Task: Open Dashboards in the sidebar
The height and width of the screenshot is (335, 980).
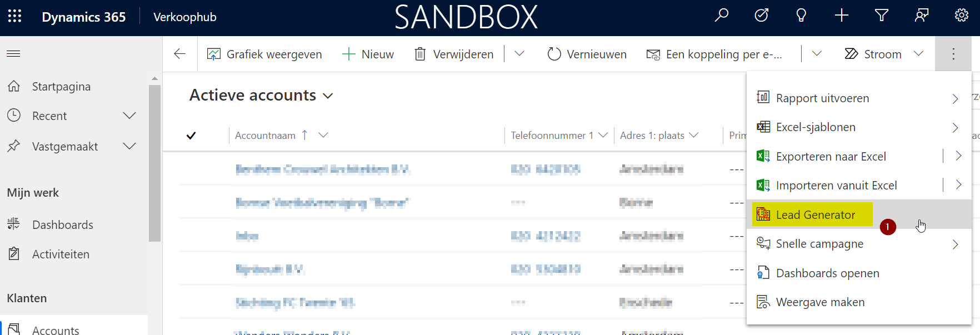Action: pos(62,225)
